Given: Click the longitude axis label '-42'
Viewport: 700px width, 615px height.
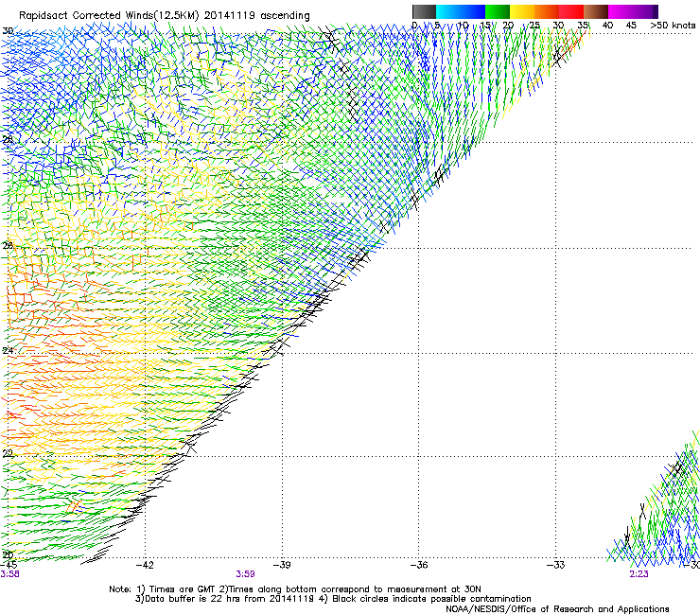Looking at the screenshot, I should point(145,565).
